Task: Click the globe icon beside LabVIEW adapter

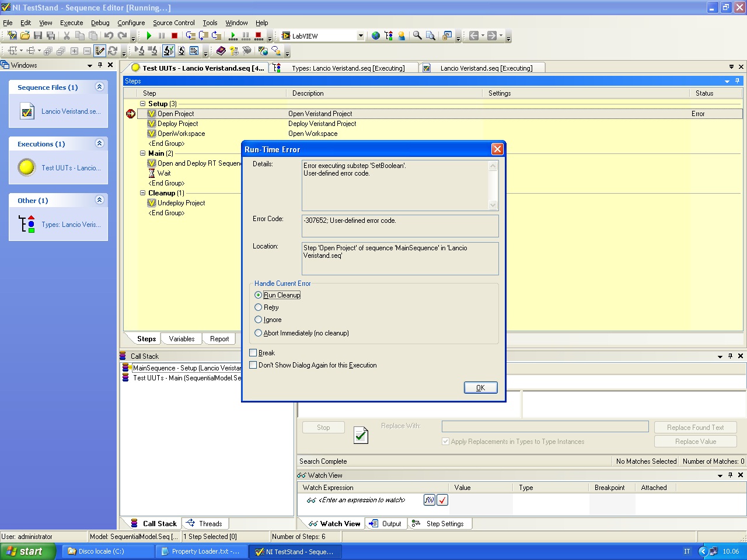Action: (376, 36)
